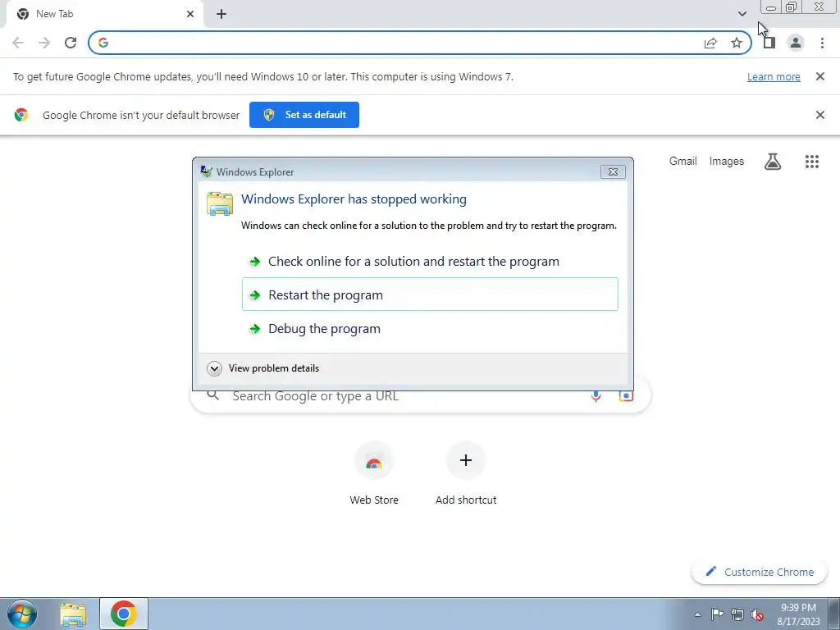Open the Gmail link
The image size is (840, 630).
coord(683,162)
